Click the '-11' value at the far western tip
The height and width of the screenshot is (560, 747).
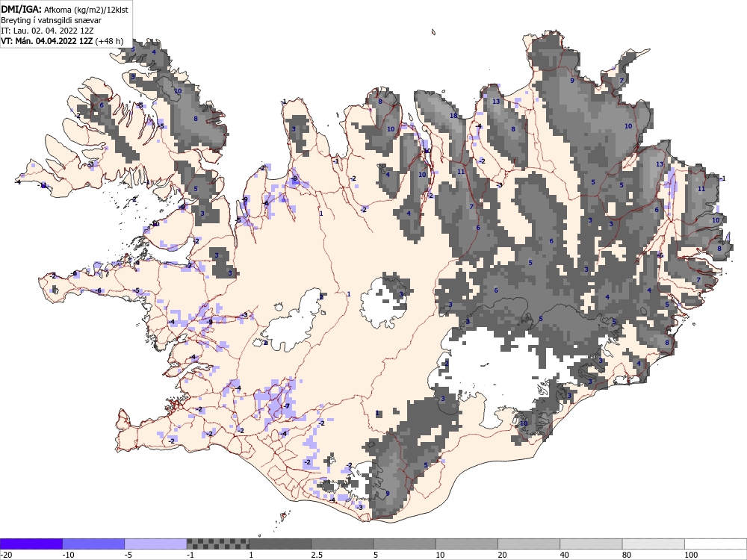pos(43,185)
